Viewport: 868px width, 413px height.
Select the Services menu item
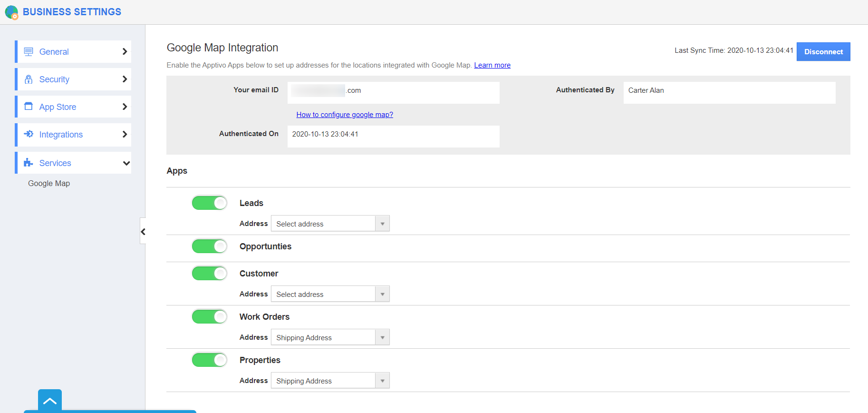73,163
